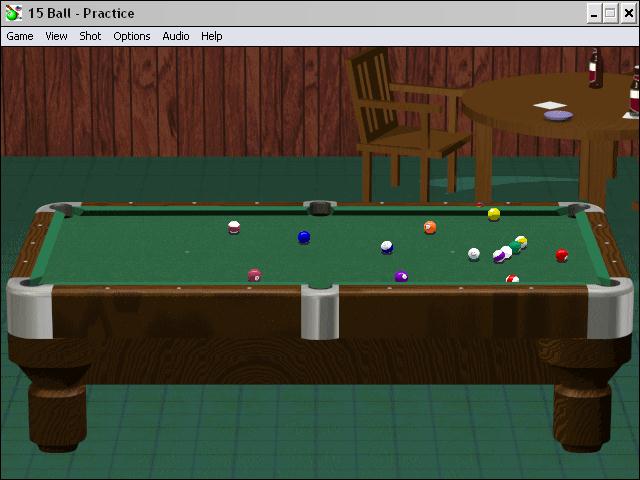640x480 pixels.
Task: Open the Options menu
Action: tap(132, 36)
